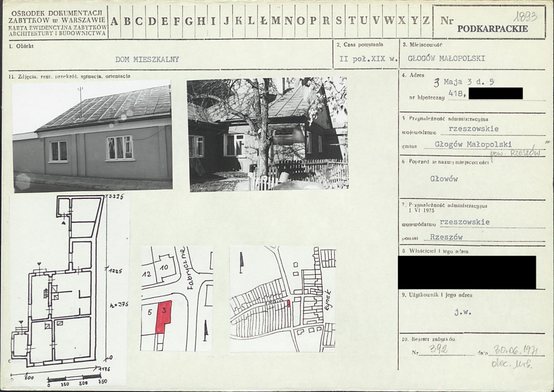Viewport: 554px width, 392px height.
Task: Click the north arrow on the site plan
Action: (x=205, y=331)
